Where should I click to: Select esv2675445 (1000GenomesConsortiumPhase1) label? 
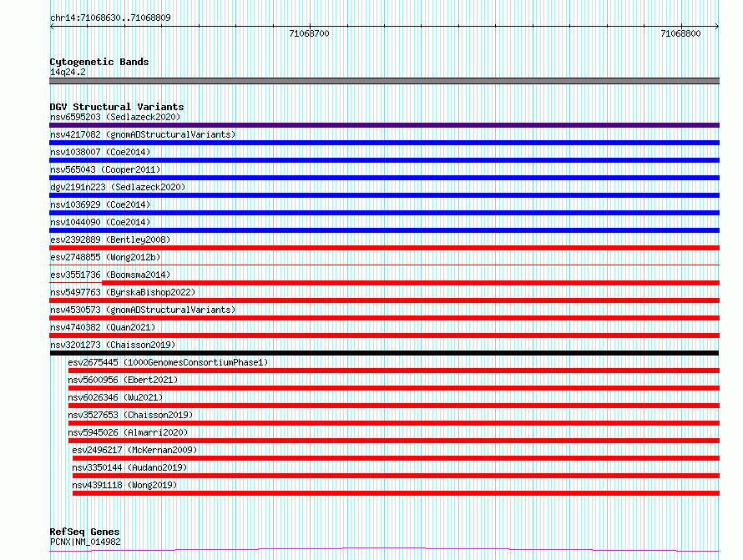coord(168,362)
